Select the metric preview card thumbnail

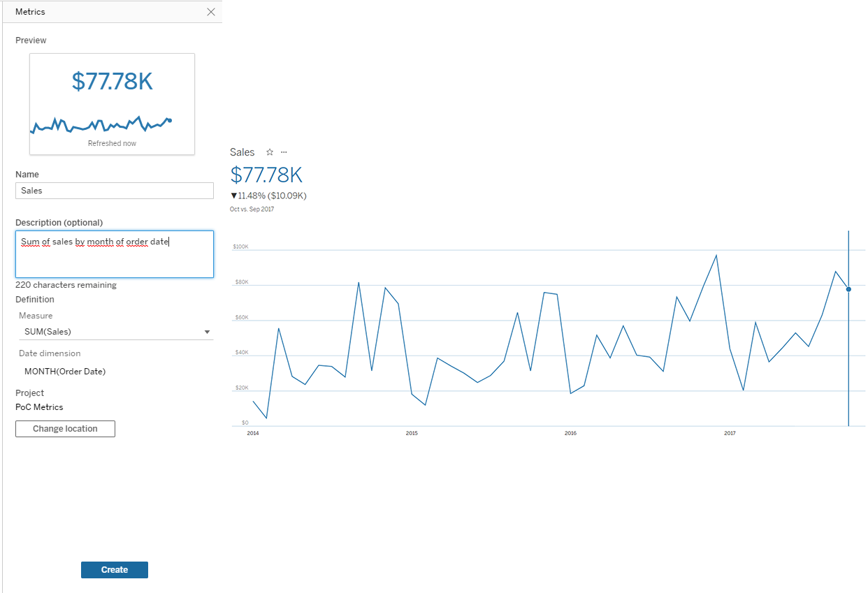tap(112, 104)
